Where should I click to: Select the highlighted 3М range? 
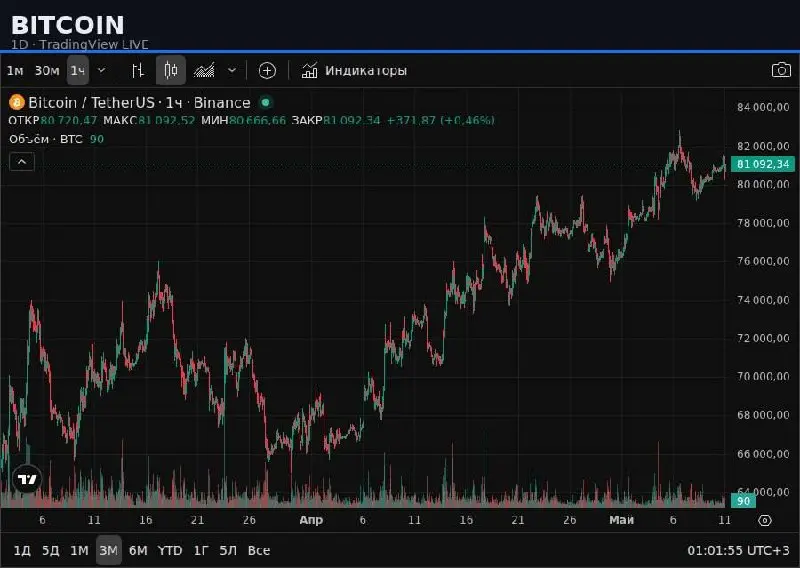(x=109, y=551)
